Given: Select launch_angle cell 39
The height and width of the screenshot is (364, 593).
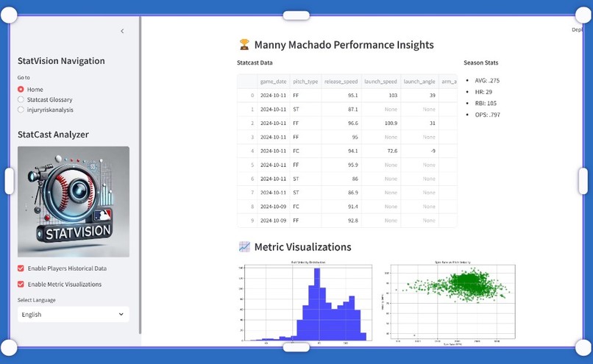Looking at the screenshot, I should tap(420, 96).
